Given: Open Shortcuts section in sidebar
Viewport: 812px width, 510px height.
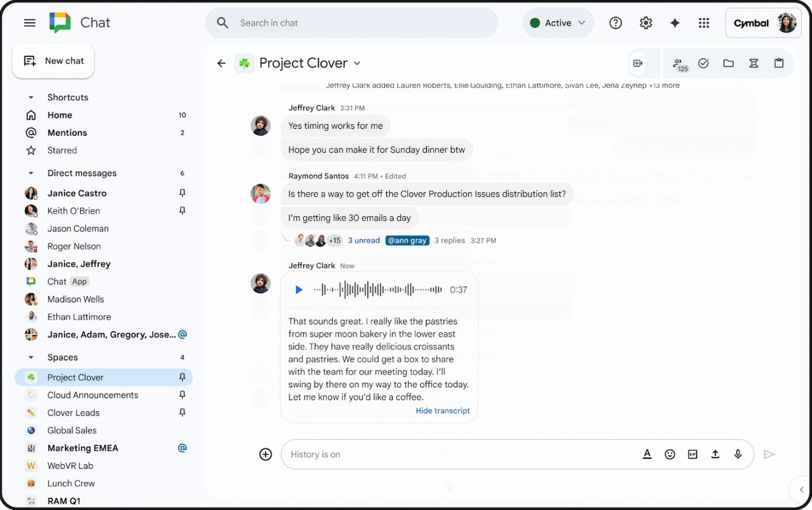Looking at the screenshot, I should (31, 96).
